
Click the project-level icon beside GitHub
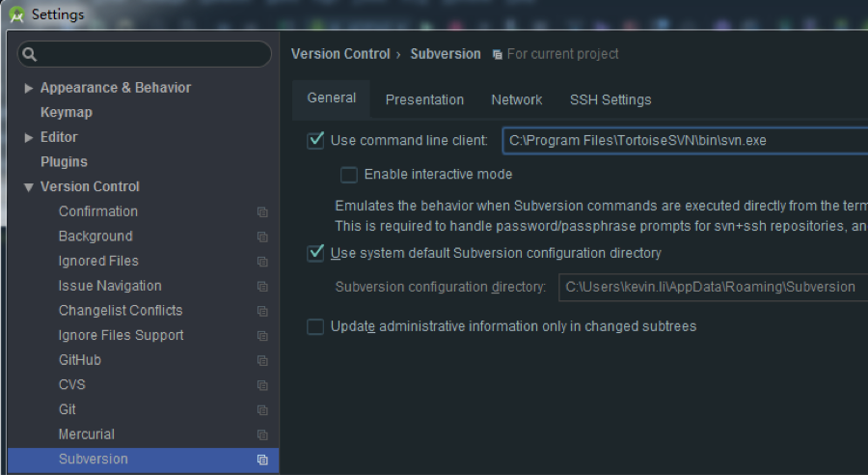[262, 361]
